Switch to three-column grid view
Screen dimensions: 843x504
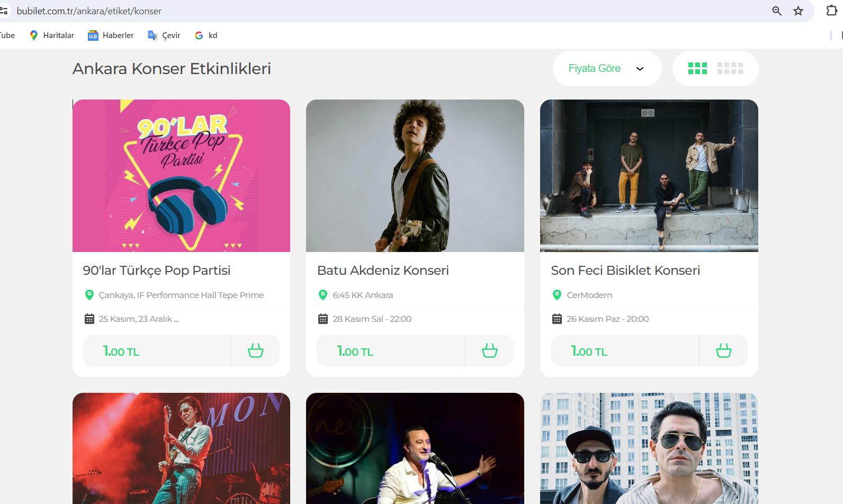(697, 68)
